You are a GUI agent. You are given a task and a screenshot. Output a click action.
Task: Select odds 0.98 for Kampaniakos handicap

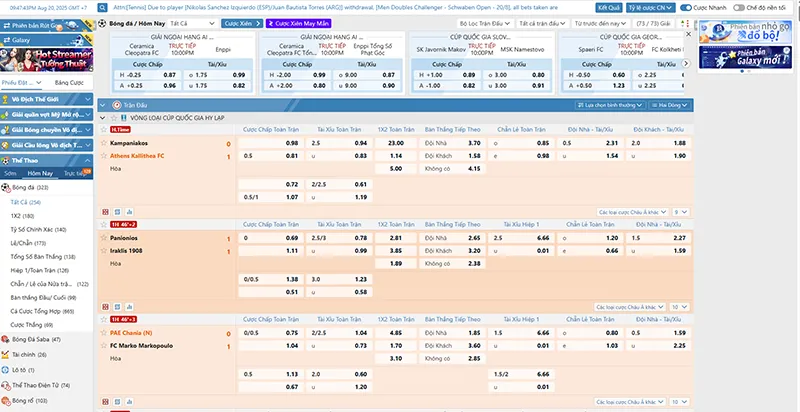pos(292,143)
